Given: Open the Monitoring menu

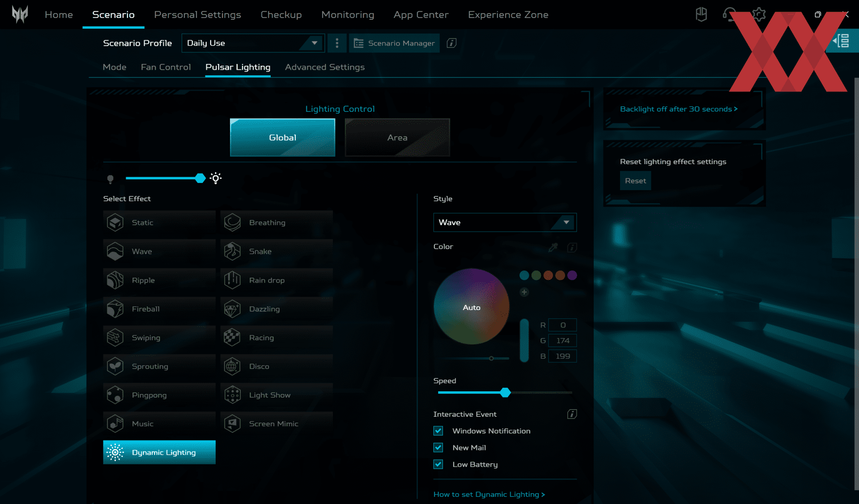Looking at the screenshot, I should coord(348,15).
